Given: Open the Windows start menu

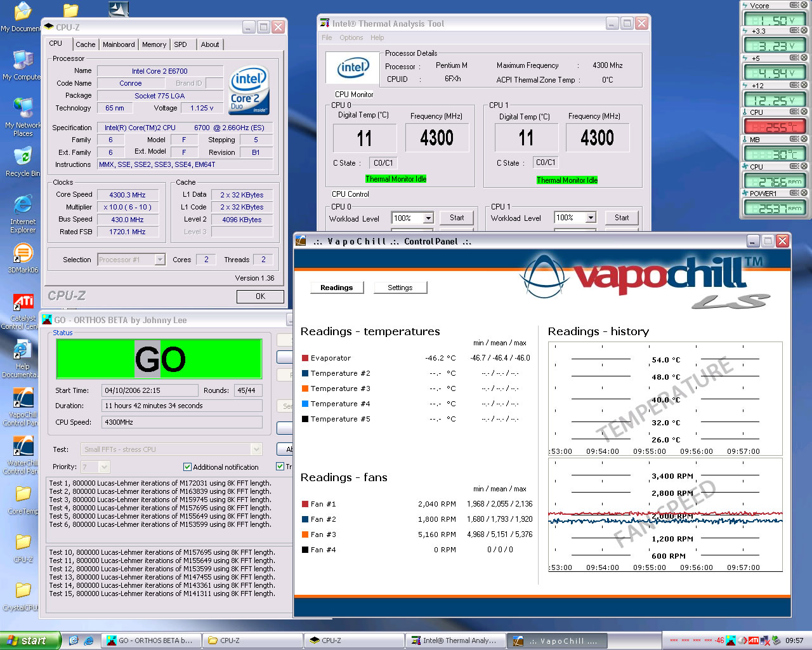Looking at the screenshot, I should [x=30, y=640].
